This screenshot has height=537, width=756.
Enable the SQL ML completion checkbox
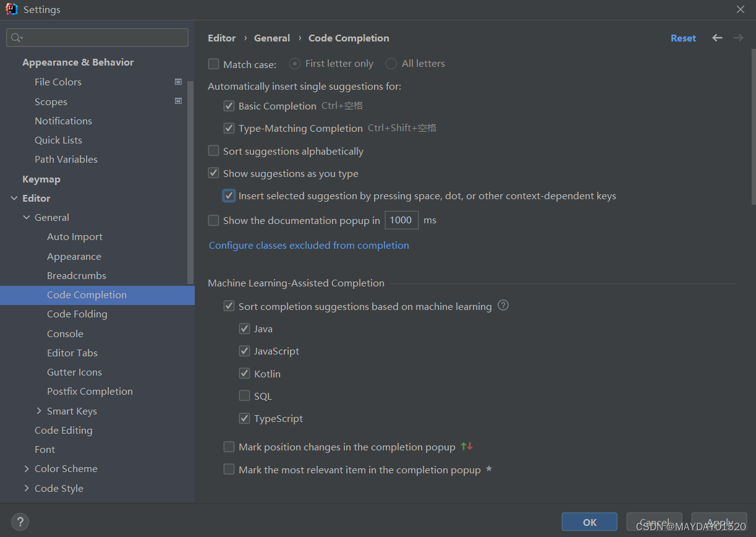[x=245, y=396]
